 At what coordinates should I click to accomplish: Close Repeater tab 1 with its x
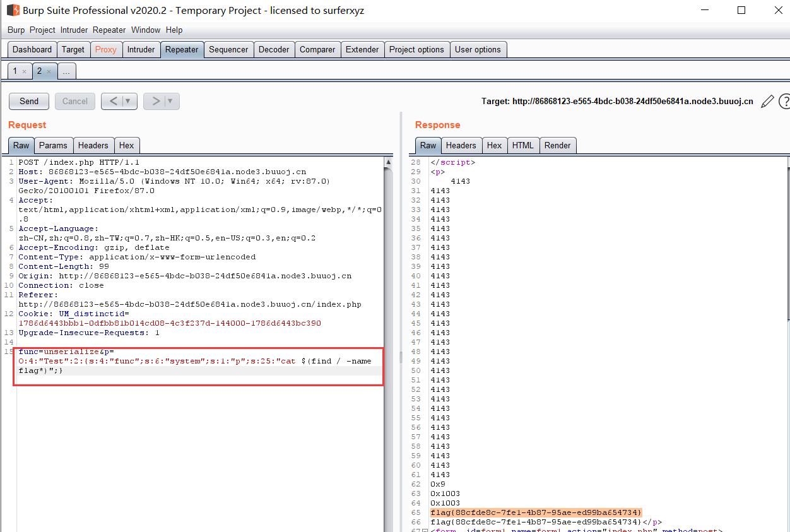click(x=24, y=71)
